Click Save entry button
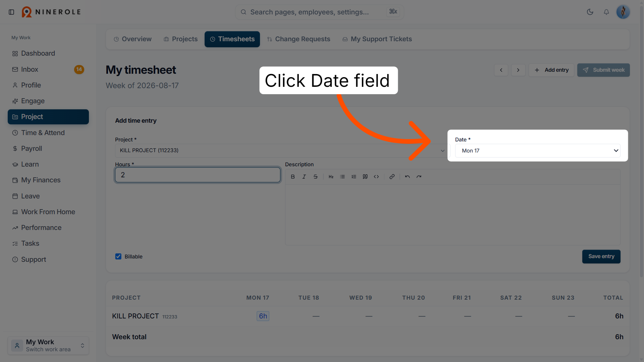Image resolution: width=644 pixels, height=362 pixels. click(601, 256)
